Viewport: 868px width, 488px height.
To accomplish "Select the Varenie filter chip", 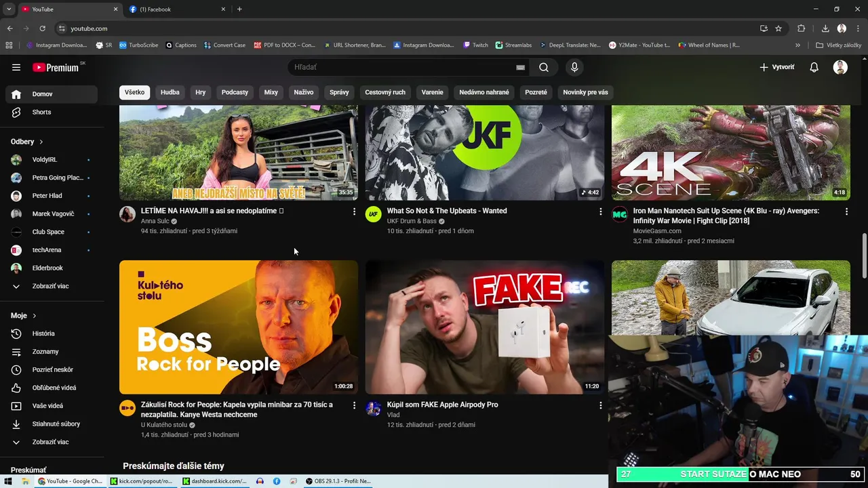I will 433,92.
